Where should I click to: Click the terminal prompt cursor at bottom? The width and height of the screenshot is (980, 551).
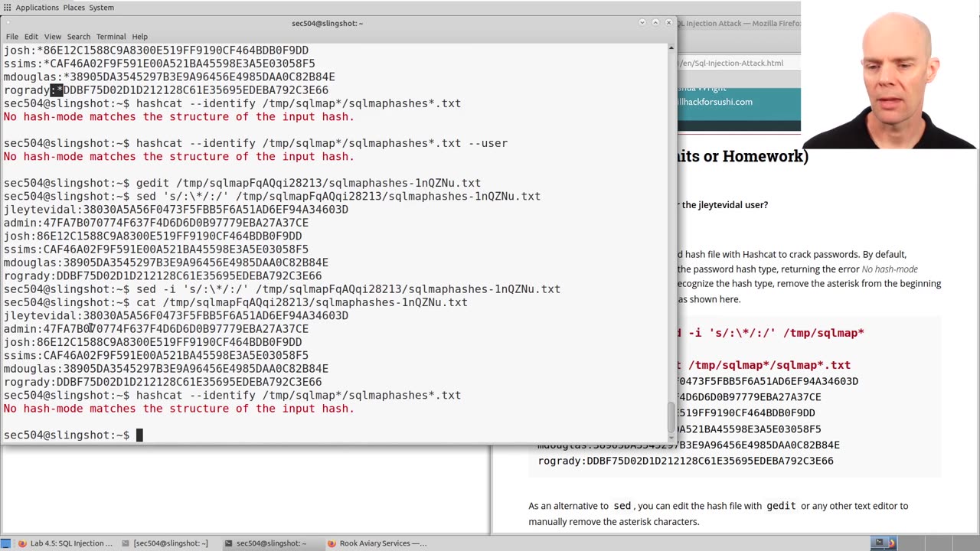point(139,435)
